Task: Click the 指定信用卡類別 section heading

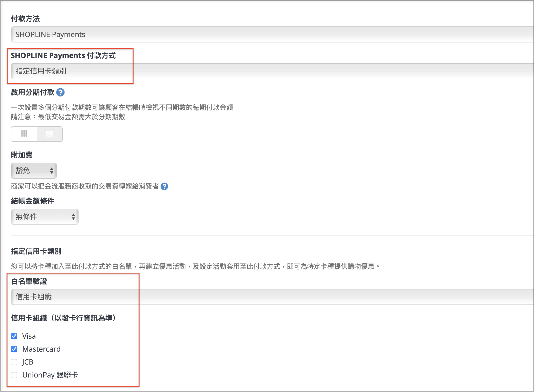Action: pos(36,251)
